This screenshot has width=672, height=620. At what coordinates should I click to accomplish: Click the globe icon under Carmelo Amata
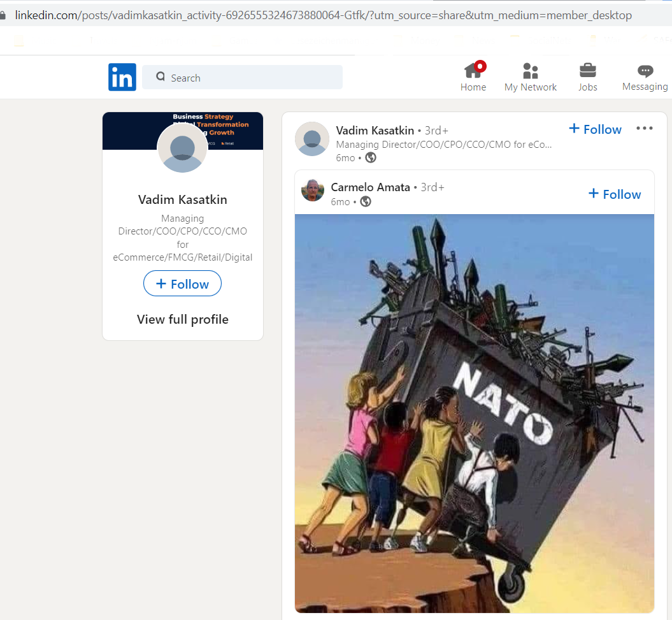click(366, 201)
